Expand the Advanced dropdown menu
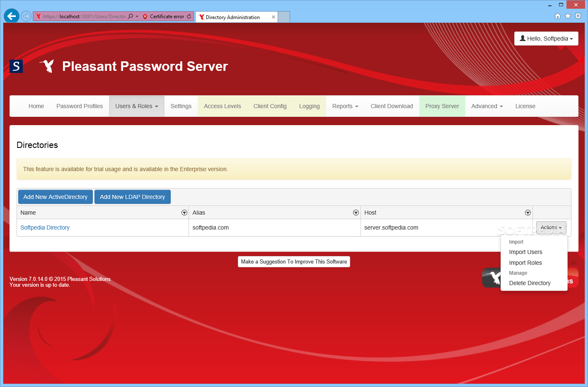 [487, 106]
